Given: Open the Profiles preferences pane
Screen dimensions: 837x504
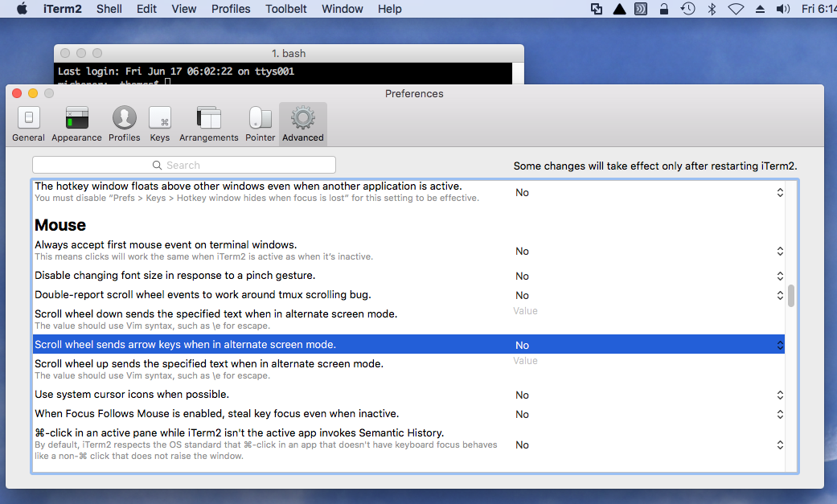Looking at the screenshot, I should pyautogui.click(x=125, y=125).
